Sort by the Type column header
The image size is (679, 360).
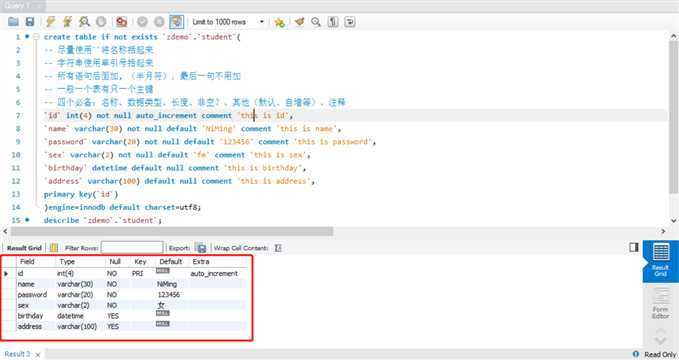67,262
